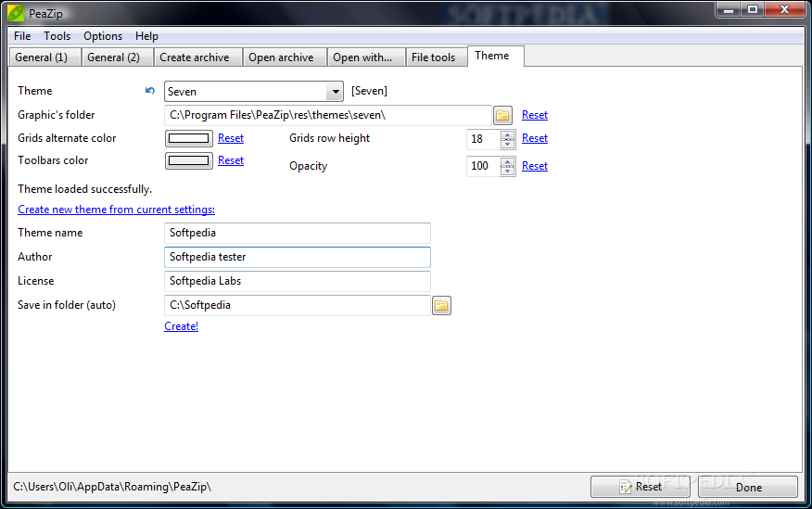The width and height of the screenshot is (812, 509).
Task: Switch to the Open with... tab
Action: [366, 57]
